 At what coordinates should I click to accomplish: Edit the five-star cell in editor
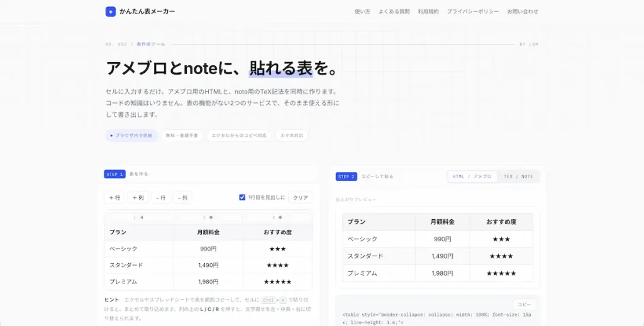click(x=277, y=281)
